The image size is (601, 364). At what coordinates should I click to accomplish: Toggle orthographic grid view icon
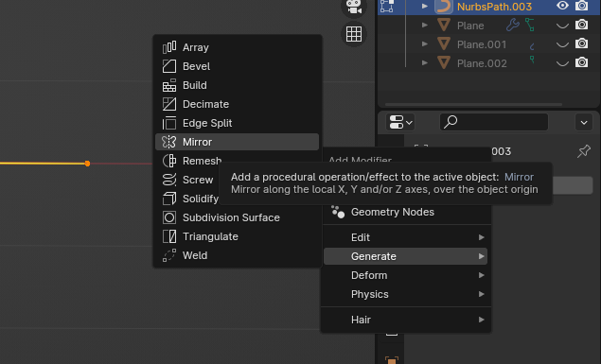[x=354, y=34]
